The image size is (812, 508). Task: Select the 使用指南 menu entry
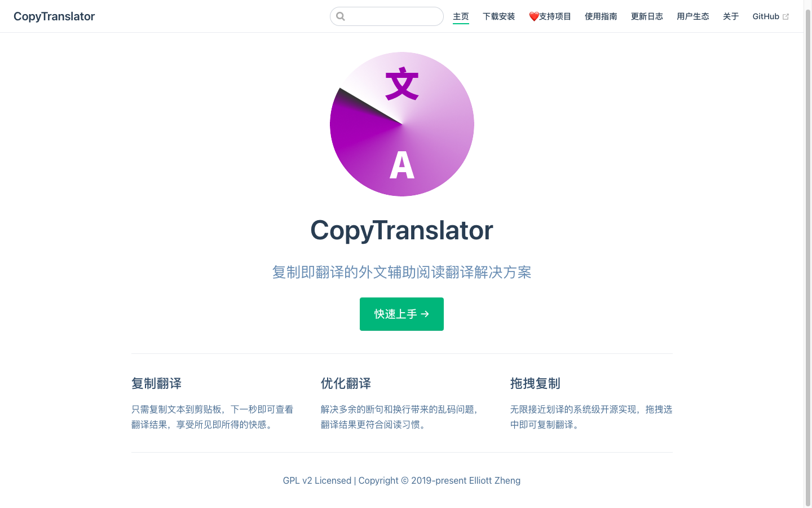click(x=601, y=16)
